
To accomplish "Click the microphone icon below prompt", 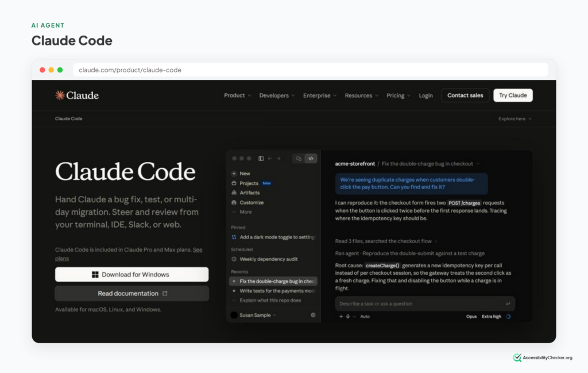I will coord(348,316).
